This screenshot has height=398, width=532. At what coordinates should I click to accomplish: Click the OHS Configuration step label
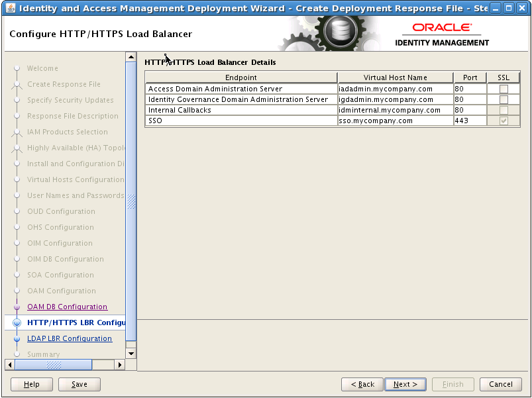point(60,228)
